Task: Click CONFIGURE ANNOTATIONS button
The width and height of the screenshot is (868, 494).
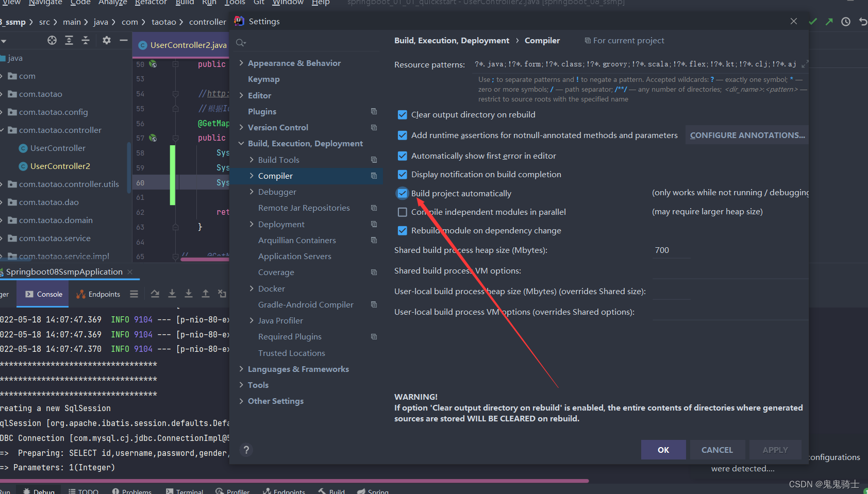Action: [x=747, y=135]
